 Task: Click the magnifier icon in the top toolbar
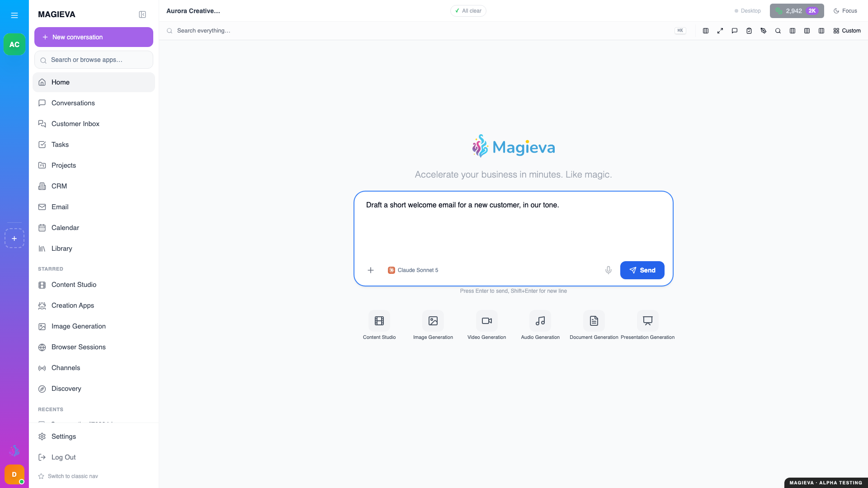click(778, 31)
